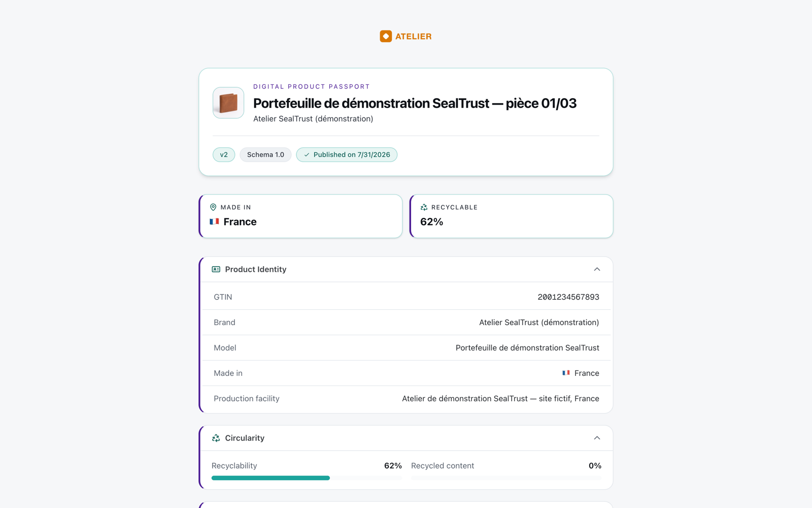Click the checkmark in Published badge

click(307, 155)
